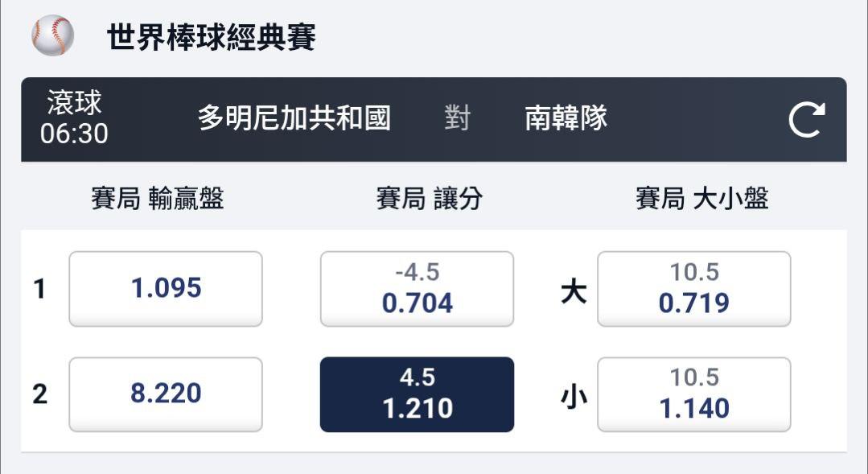Pick under 10.5 at odds 1.140
The width and height of the screenshot is (868, 474).
click(x=693, y=394)
